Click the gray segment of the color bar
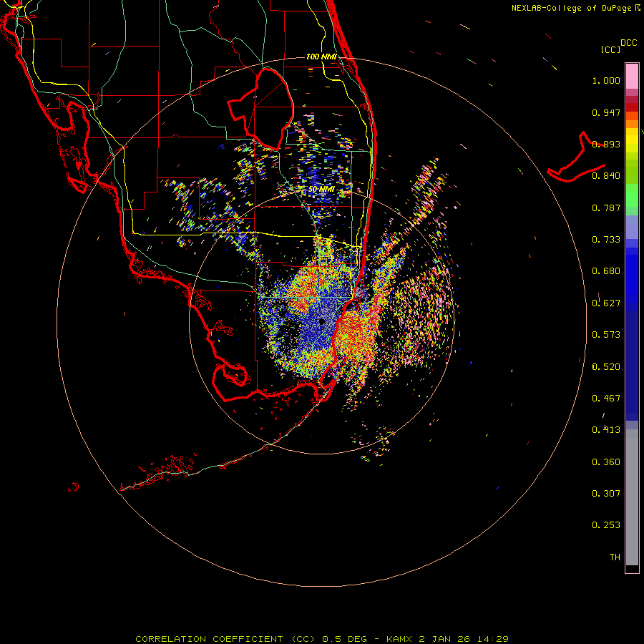 point(632,497)
